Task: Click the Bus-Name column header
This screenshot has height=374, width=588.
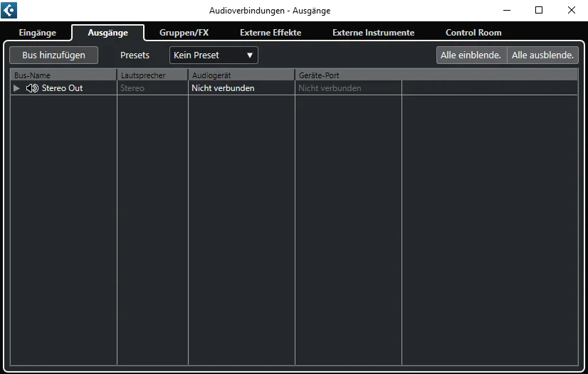Action: tap(63, 75)
